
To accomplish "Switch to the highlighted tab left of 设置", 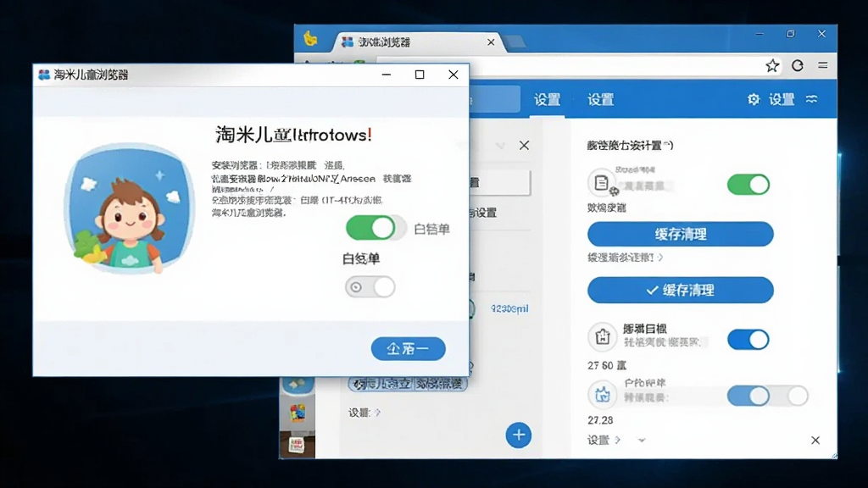I will click(x=494, y=100).
